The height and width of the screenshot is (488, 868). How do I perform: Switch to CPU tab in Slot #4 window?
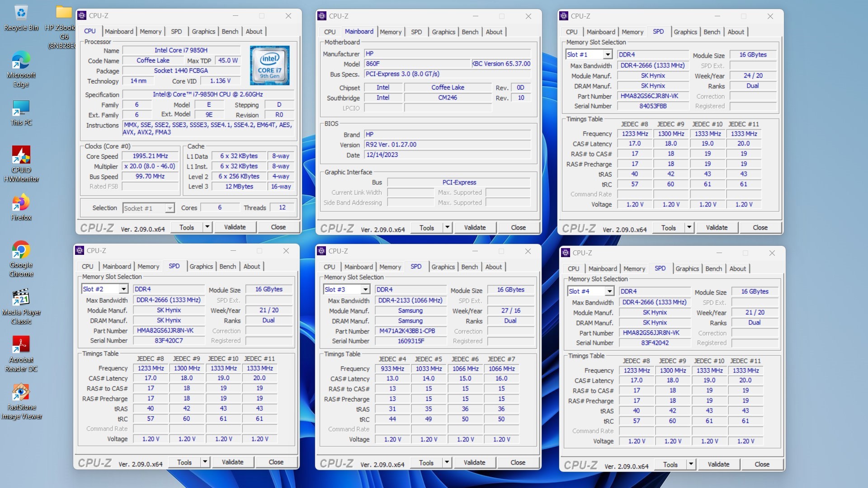[573, 269]
